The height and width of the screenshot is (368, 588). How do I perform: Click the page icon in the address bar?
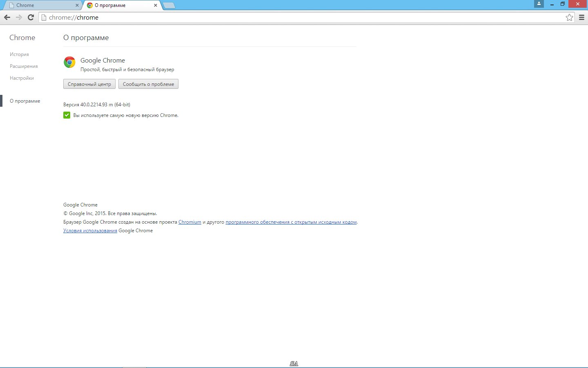click(44, 17)
